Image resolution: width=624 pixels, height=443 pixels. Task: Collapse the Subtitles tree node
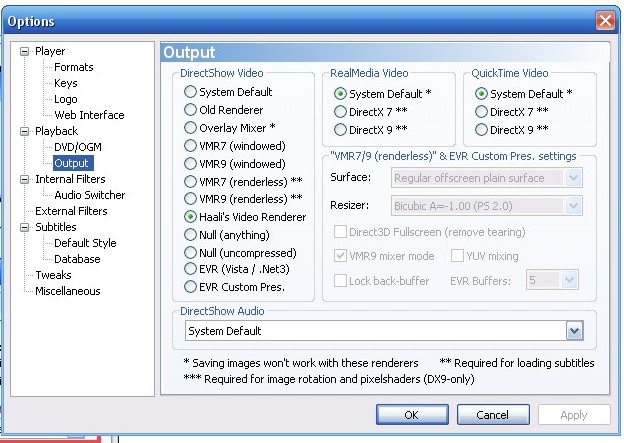(x=25, y=227)
